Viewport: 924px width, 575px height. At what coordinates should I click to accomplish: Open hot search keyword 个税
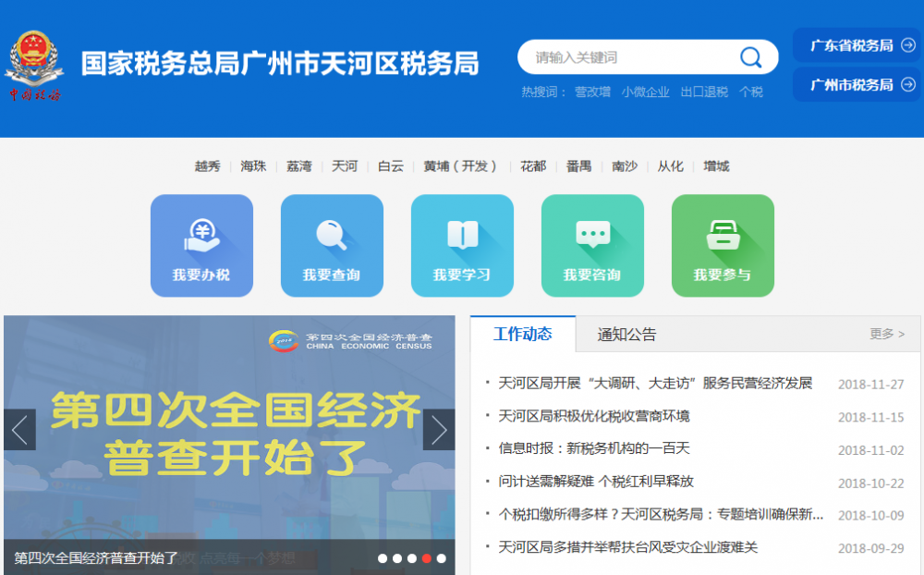tap(751, 92)
